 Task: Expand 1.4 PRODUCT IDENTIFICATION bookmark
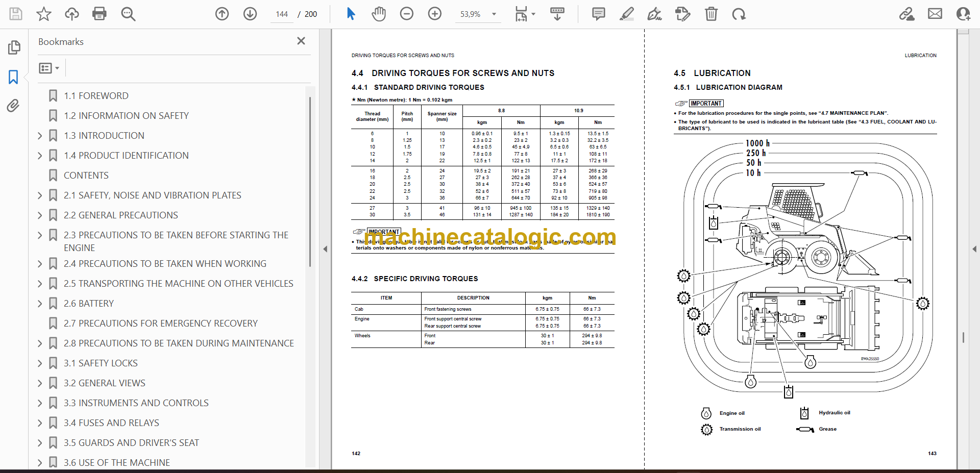(40, 156)
